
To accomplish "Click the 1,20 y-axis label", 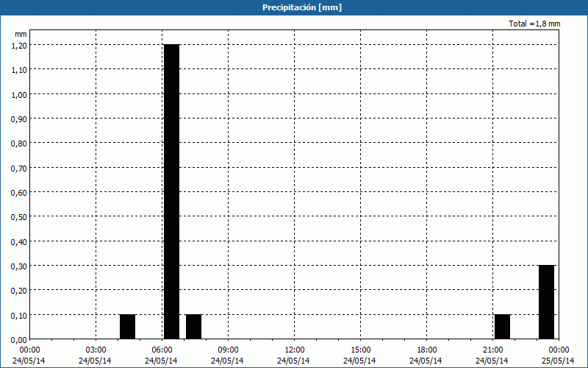I will pos(19,45).
